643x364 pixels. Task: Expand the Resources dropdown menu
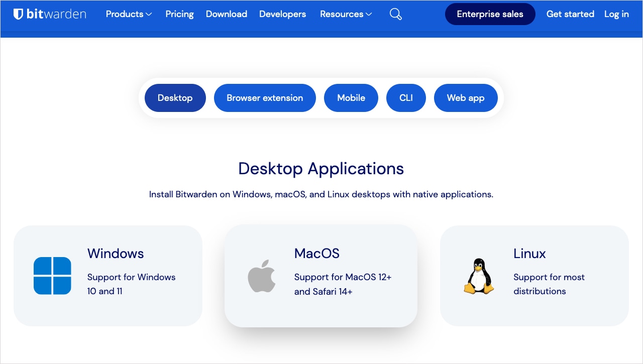346,14
